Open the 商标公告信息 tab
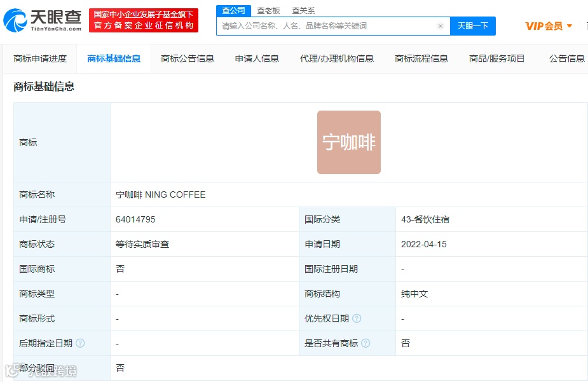This screenshot has width=588, height=382. pyautogui.click(x=188, y=58)
